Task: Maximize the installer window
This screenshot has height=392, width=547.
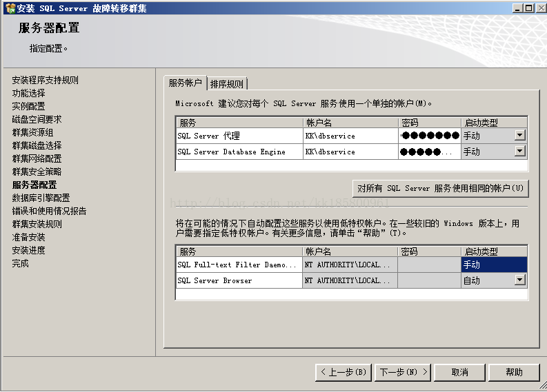Action: click(x=529, y=8)
